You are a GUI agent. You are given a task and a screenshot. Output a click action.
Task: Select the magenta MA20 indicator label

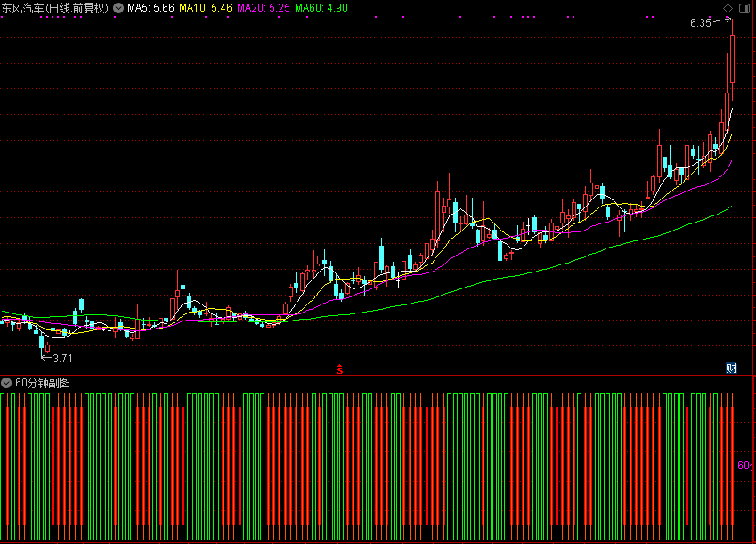pyautogui.click(x=264, y=8)
